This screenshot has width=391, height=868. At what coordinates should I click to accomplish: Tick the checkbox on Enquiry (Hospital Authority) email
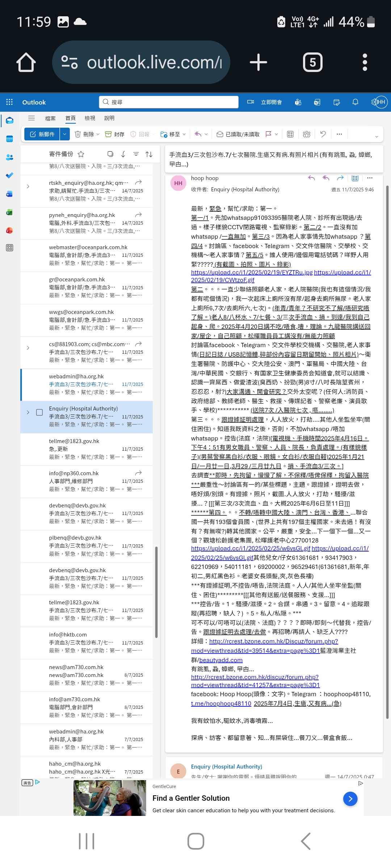tap(39, 412)
